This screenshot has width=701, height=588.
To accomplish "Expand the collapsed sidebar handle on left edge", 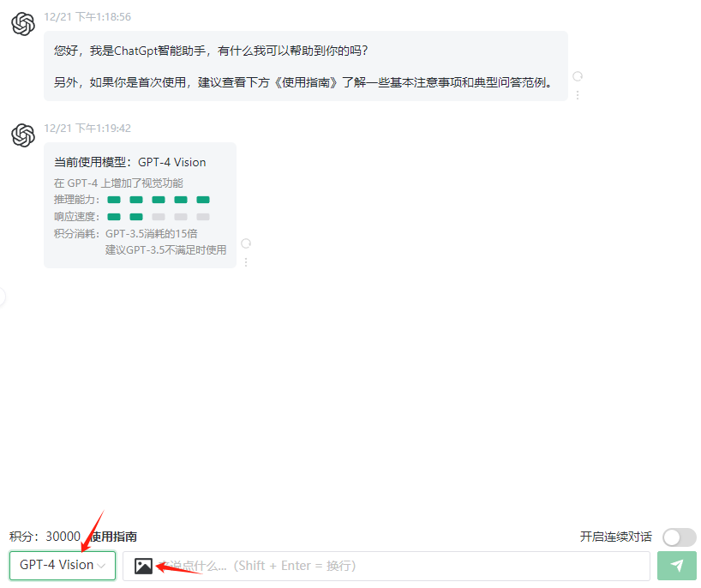I will pos(3,297).
